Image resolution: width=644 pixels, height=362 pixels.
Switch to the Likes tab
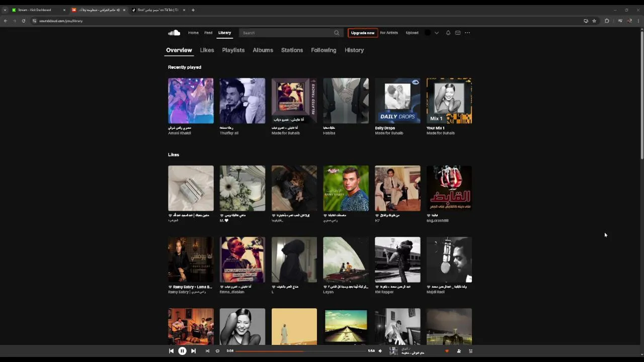pos(207,50)
